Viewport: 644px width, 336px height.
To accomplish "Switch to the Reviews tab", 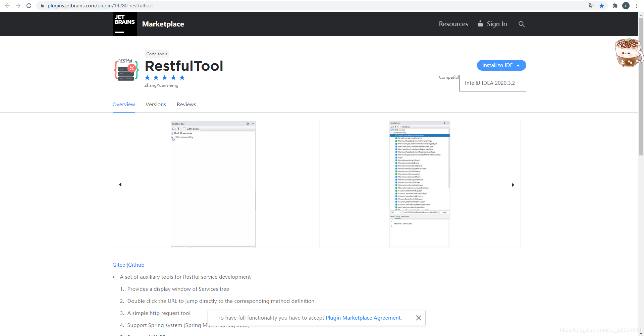I will 186,105.
